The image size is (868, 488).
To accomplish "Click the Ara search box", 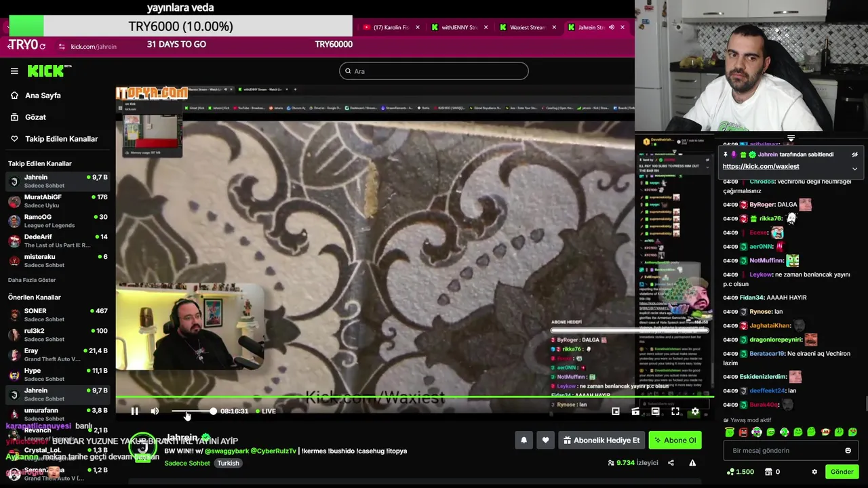I will pos(434,71).
